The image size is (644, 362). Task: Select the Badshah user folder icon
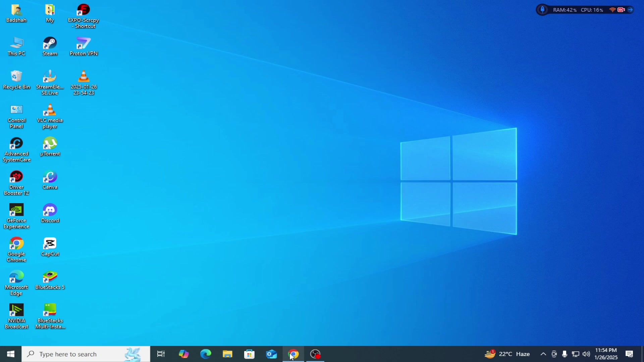click(16, 13)
